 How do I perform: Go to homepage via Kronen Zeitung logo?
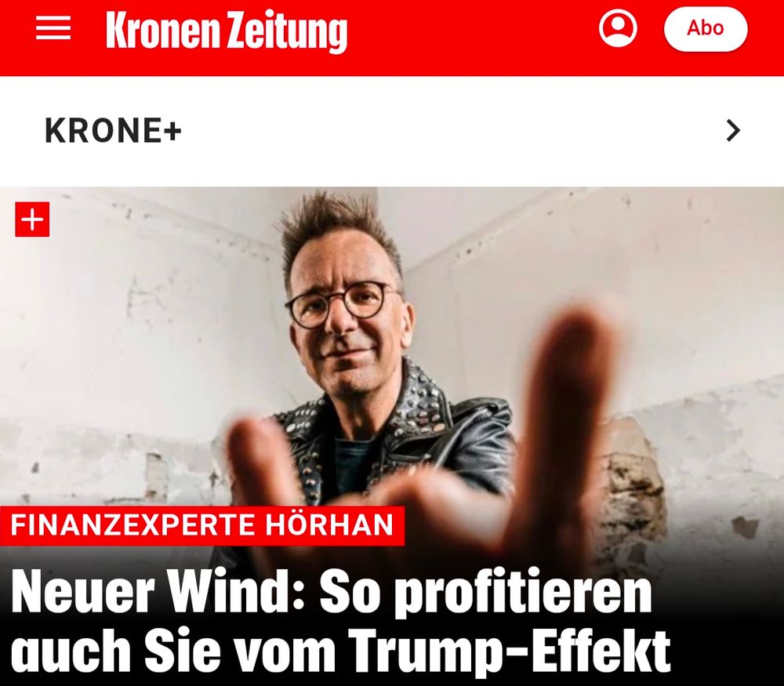(227, 31)
